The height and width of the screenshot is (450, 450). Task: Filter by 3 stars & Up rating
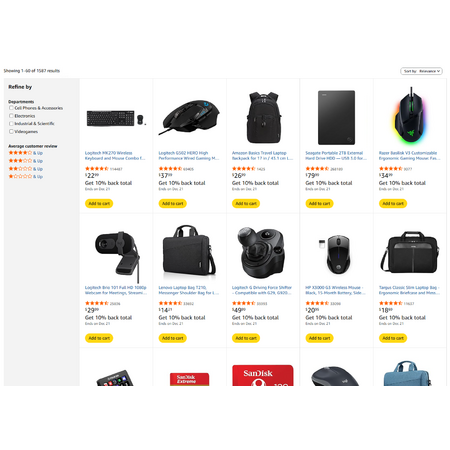(26, 161)
